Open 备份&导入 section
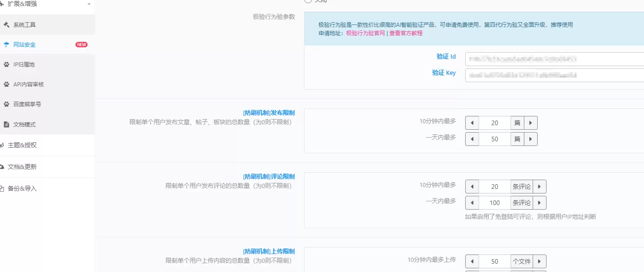Image resolution: width=644 pixels, height=272 pixels. pyautogui.click(x=47, y=188)
